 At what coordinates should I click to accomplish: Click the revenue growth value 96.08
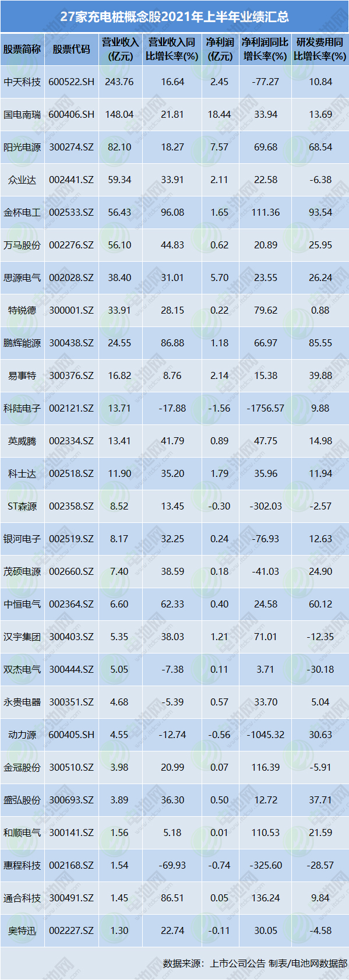172,212
